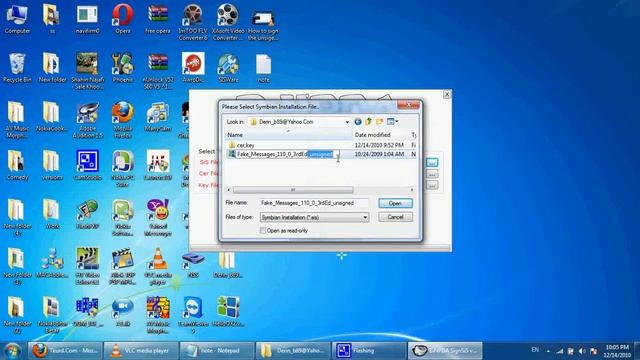Select the Opera desktop shortcut
This screenshot has width=640, height=360.
pyautogui.click(x=122, y=19)
